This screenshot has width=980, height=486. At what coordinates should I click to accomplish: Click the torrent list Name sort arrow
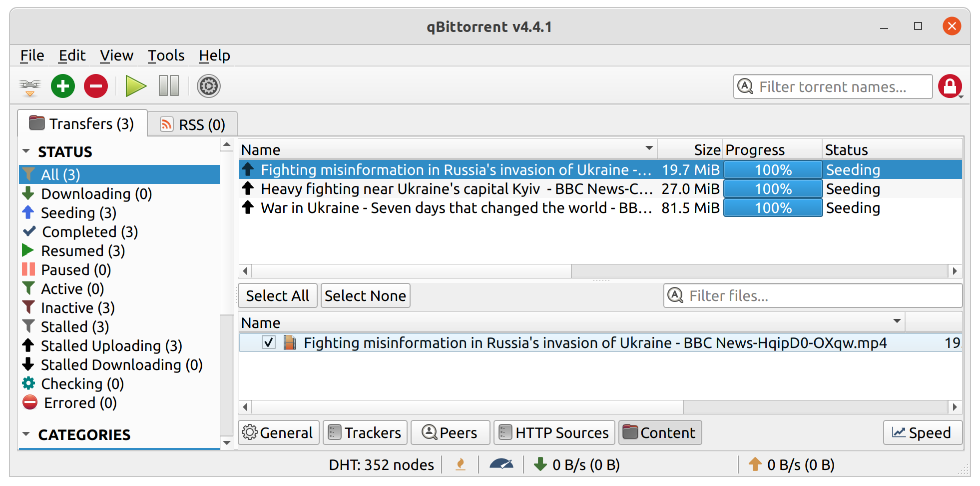click(x=649, y=148)
